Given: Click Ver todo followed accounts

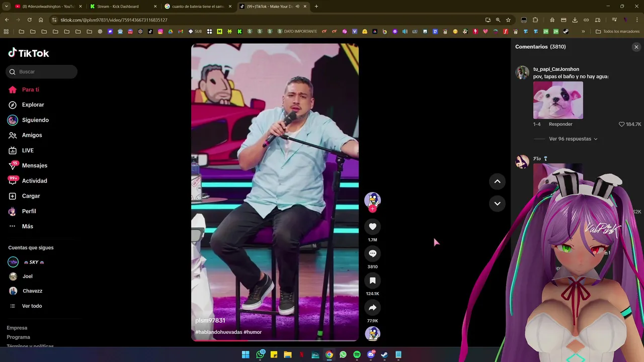Looking at the screenshot, I should (x=32, y=306).
